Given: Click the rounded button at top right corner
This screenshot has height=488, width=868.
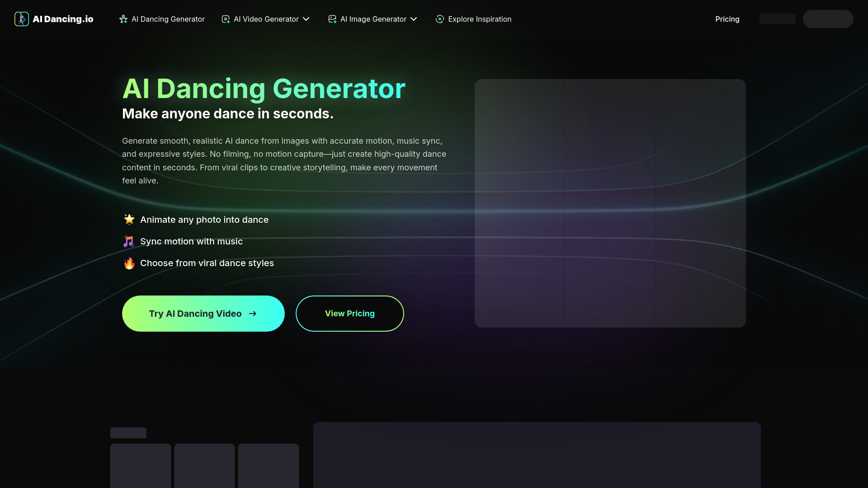Looking at the screenshot, I should click(x=828, y=19).
